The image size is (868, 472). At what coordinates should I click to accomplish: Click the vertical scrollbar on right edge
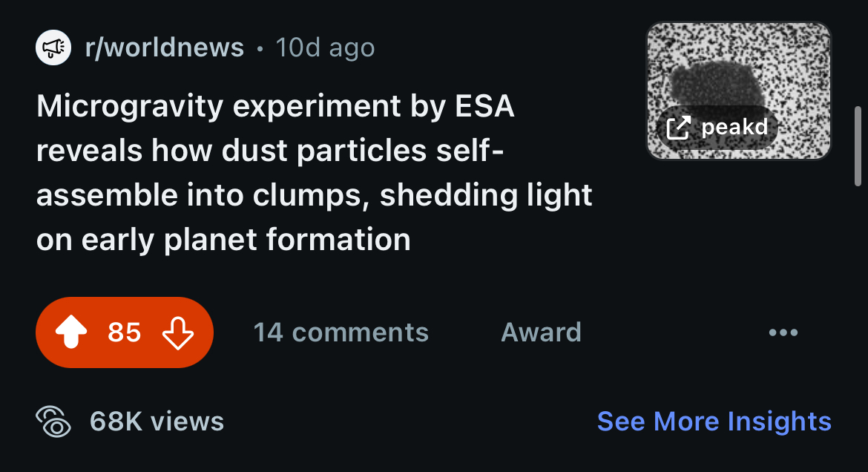click(x=858, y=146)
